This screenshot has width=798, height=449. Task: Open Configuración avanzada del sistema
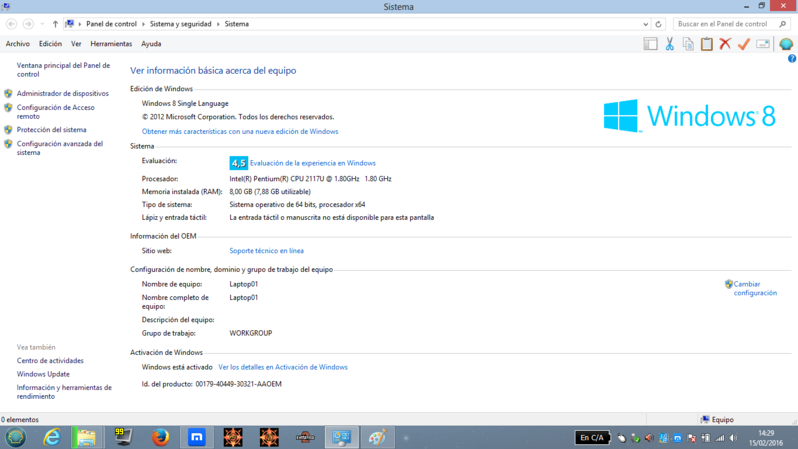click(x=60, y=148)
